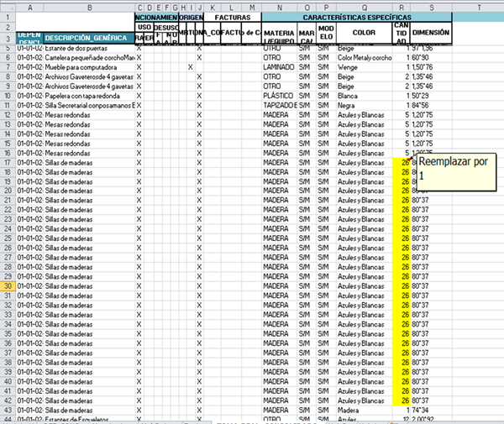Select the DIMENSIÓN header cell
The image size is (504, 424).
[x=431, y=34]
